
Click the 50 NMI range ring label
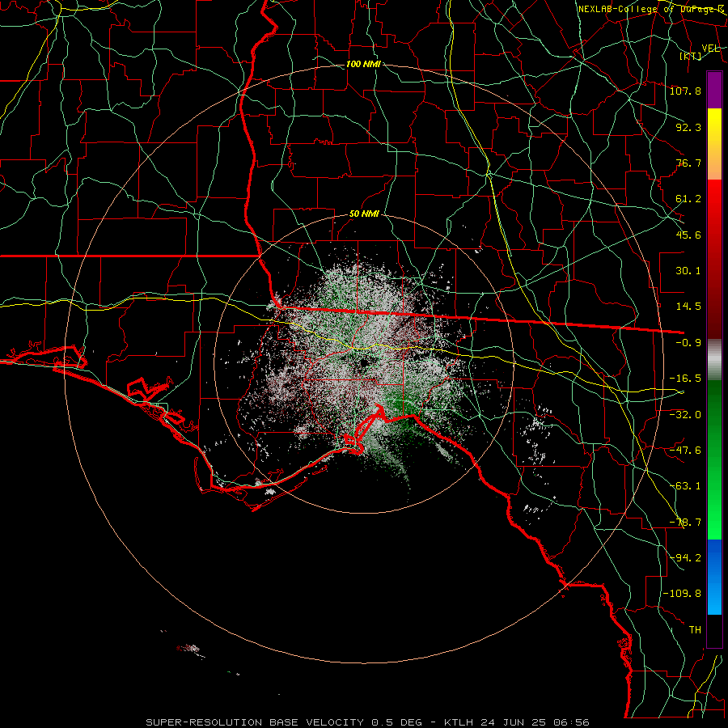pos(364,214)
